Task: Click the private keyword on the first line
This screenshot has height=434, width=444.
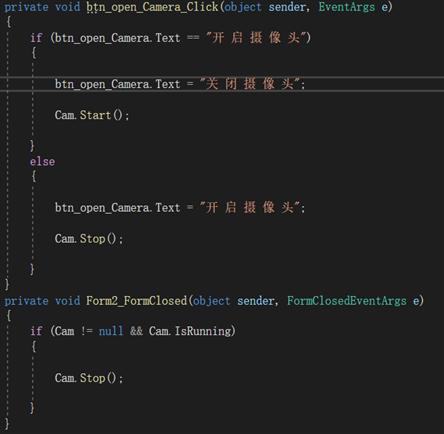Action: tap(26, 7)
